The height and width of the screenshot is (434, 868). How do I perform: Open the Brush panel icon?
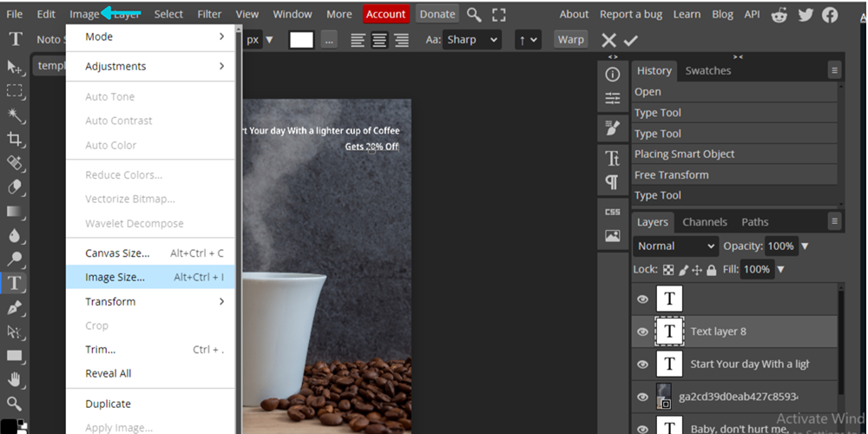[x=612, y=128]
